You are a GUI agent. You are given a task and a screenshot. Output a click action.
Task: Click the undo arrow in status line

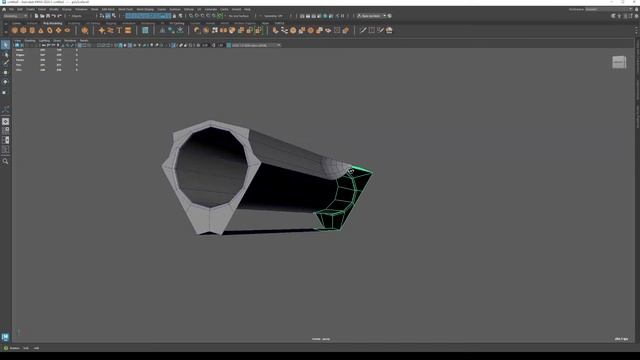pyautogui.click(x=53, y=16)
